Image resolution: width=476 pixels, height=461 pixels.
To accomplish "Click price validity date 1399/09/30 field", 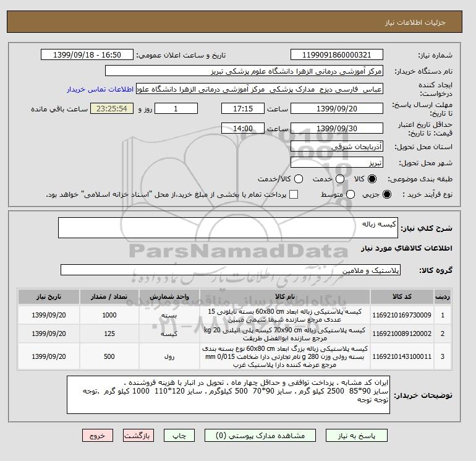I will [x=337, y=128].
